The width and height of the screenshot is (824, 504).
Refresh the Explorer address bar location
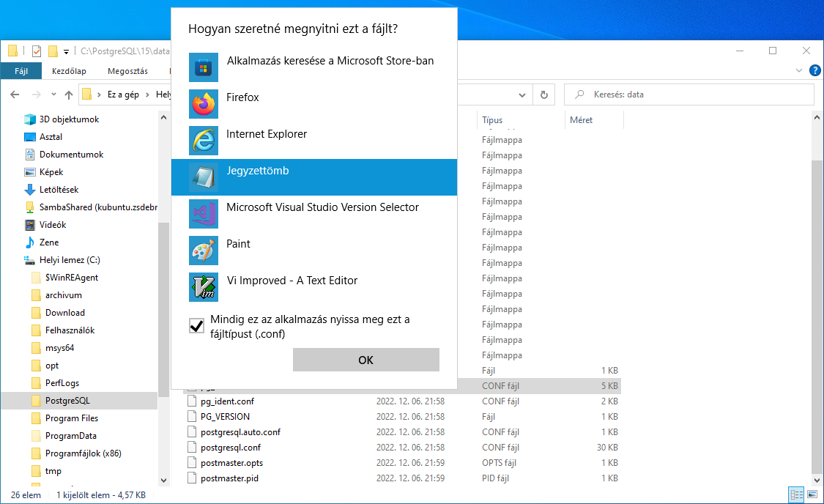click(544, 94)
